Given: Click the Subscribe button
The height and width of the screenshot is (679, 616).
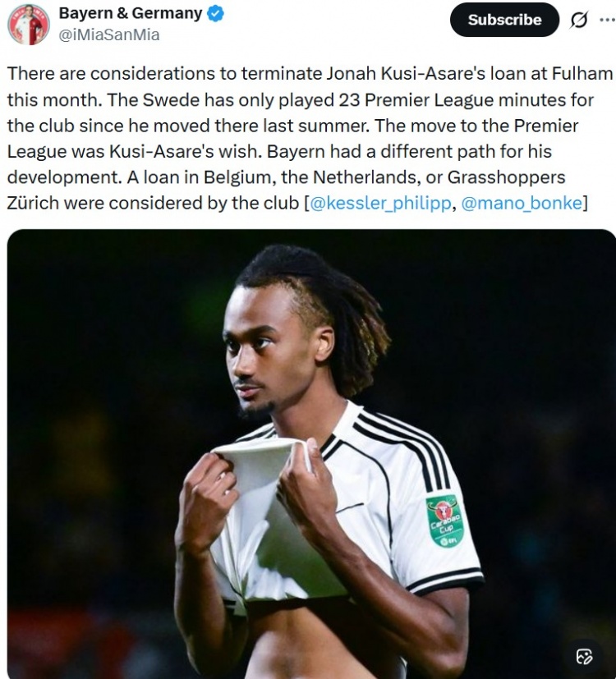Looking at the screenshot, I should click(504, 20).
